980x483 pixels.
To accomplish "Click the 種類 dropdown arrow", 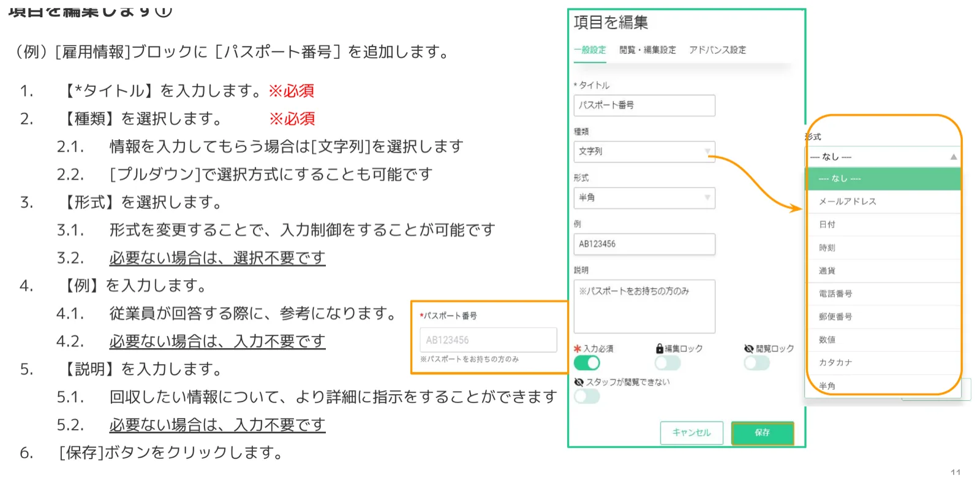I will [x=707, y=151].
